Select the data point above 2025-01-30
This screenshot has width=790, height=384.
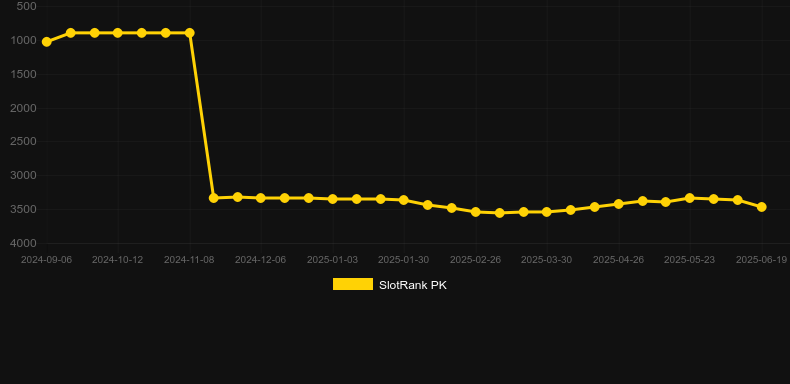pos(404,200)
